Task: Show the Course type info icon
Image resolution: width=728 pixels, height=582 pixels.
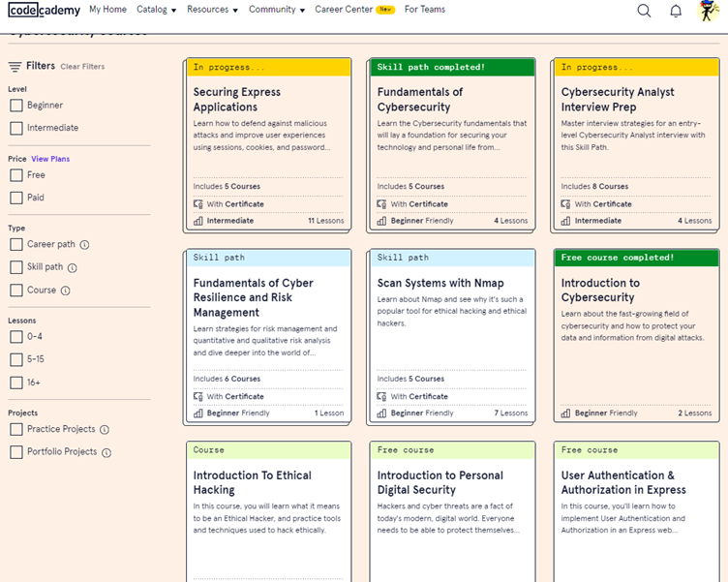Action: [x=66, y=291]
